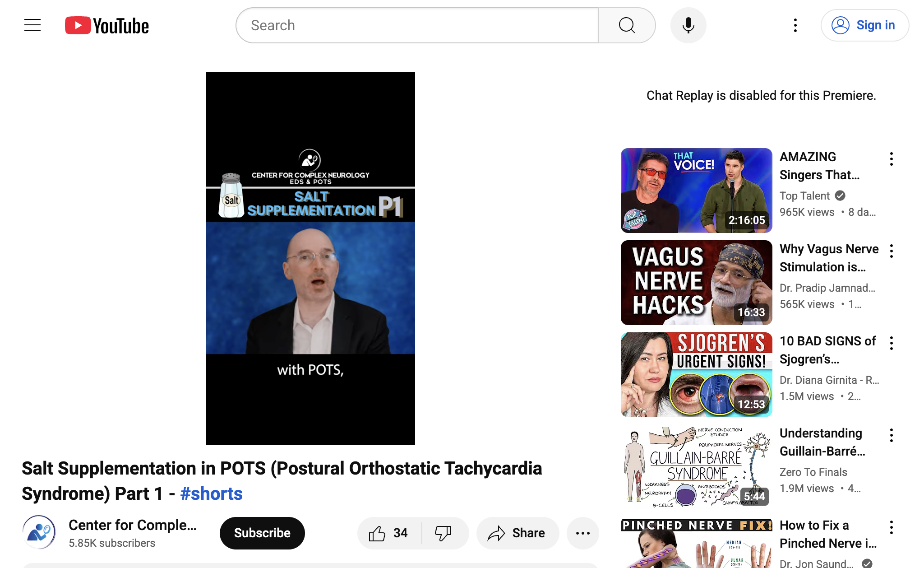924x568 pixels.
Task: Open How to Fix a Pinched Nerve title
Action: coord(828,534)
